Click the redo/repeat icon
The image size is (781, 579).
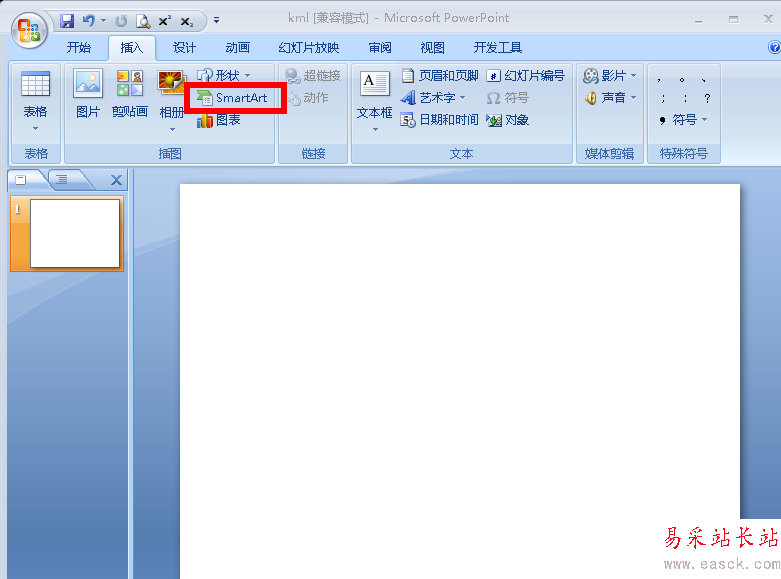coord(121,21)
